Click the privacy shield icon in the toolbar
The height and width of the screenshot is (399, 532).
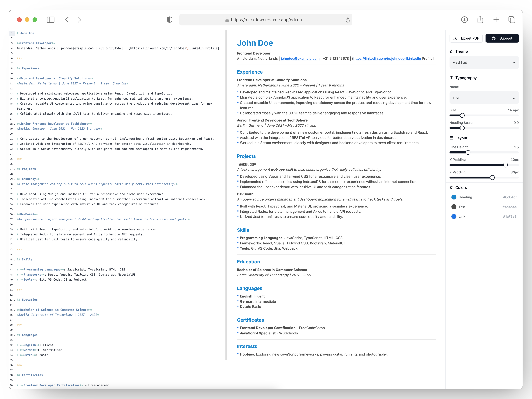point(170,20)
